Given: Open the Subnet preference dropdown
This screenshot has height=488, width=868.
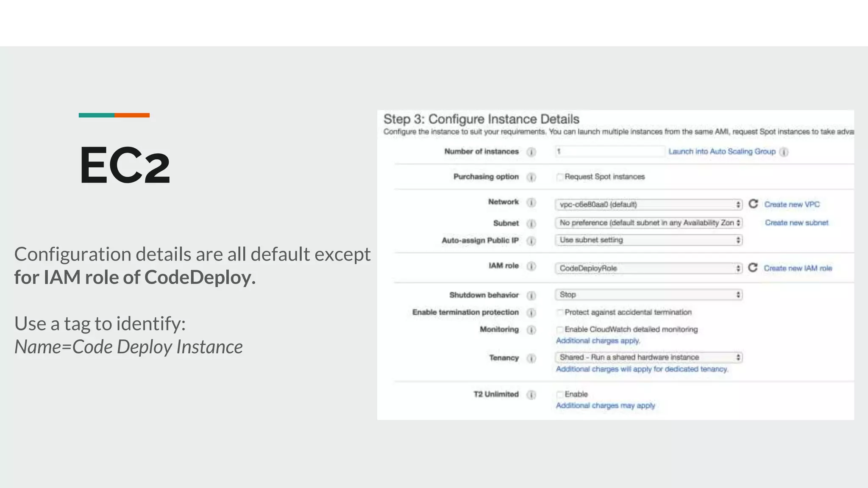Looking at the screenshot, I should tap(648, 223).
